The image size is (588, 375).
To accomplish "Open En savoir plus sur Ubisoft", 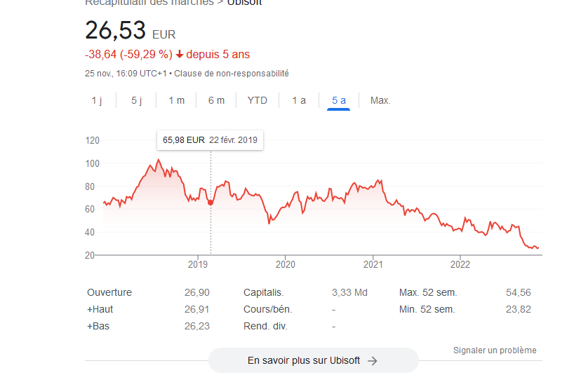I will 313,360.
